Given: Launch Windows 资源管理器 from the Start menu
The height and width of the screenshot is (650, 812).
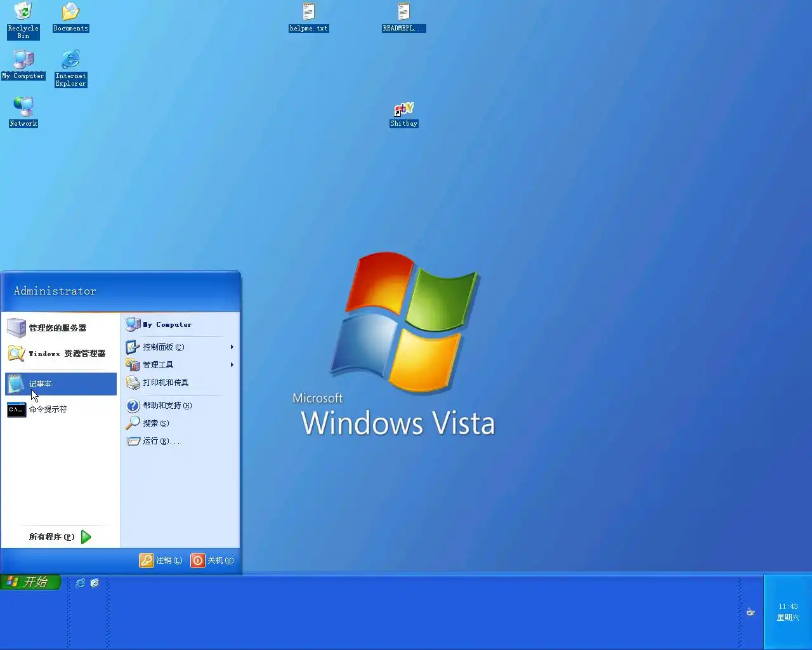Looking at the screenshot, I should tap(61, 354).
